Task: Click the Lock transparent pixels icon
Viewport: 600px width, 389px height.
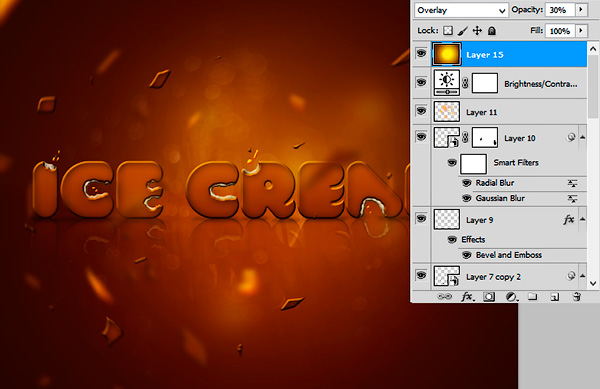Action: pyautogui.click(x=448, y=31)
